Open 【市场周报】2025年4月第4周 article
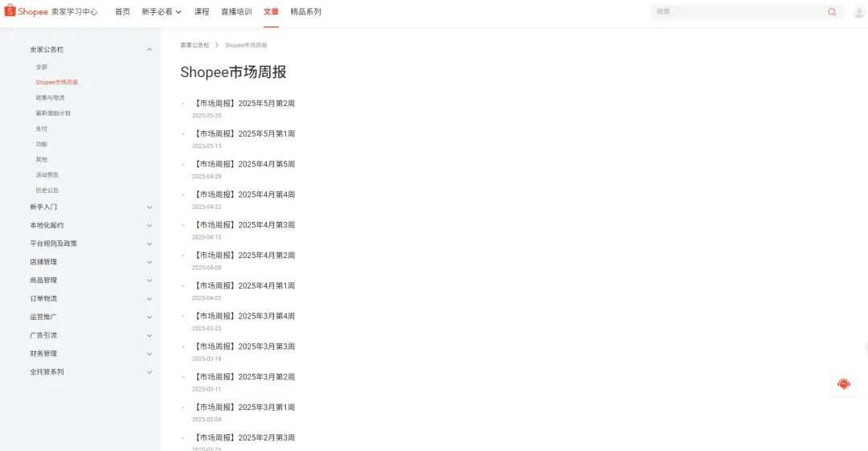 click(244, 195)
